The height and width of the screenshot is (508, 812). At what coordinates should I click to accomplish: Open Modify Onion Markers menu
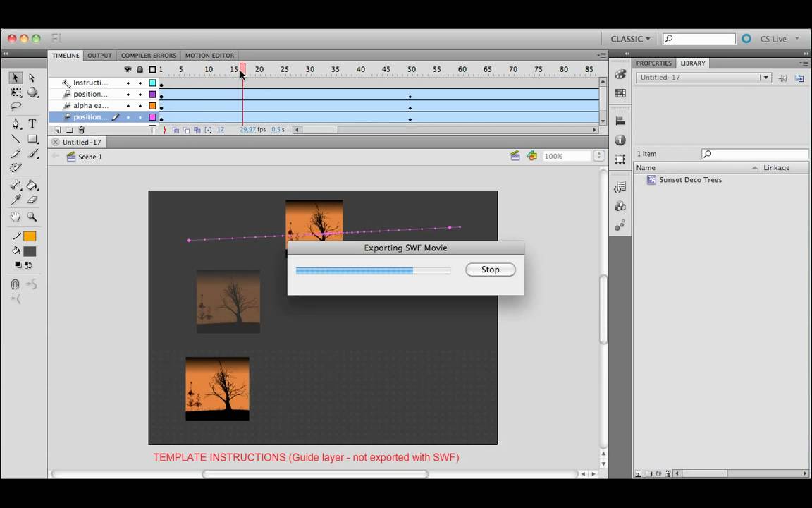[208, 130]
